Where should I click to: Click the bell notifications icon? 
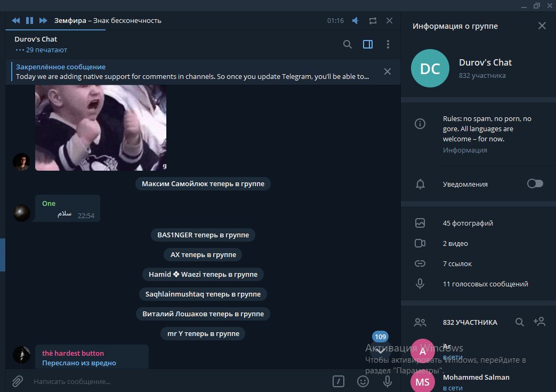[x=420, y=184]
